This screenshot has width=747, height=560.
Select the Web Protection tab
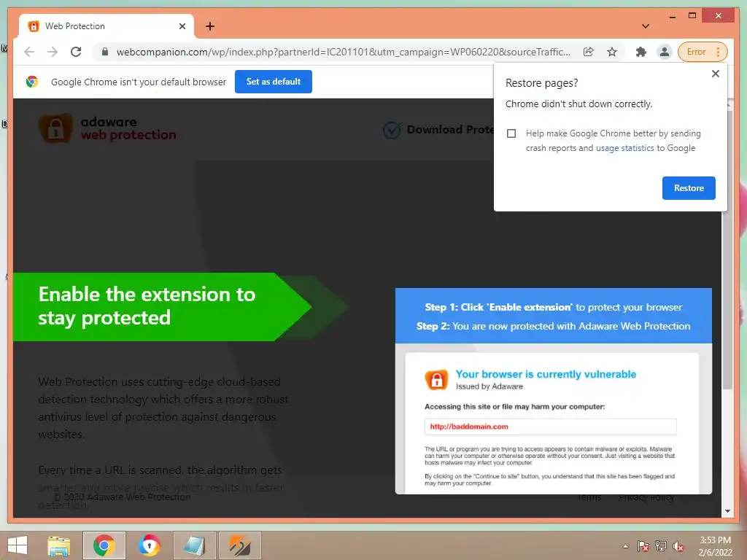pos(107,26)
